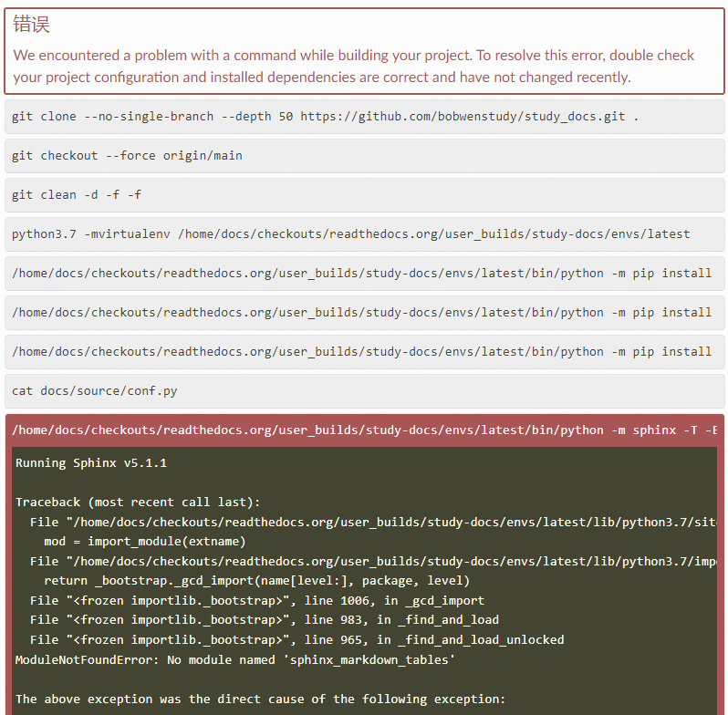Viewport: 728px width, 715px height.
Task: Click the line 965 _find_and_load_unlocked entry
Action: tap(297, 640)
